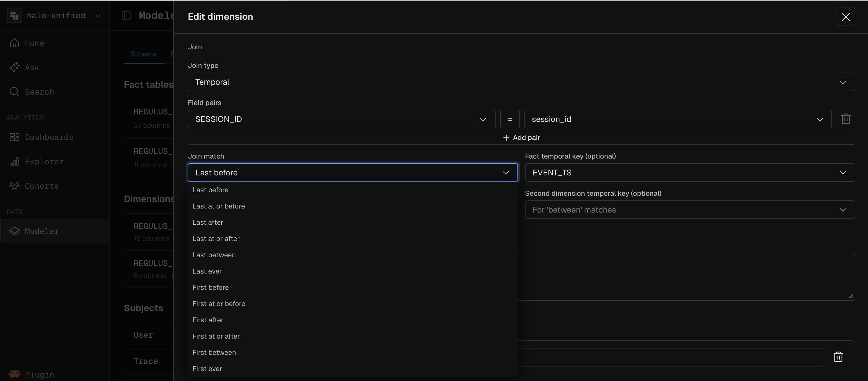Open the REGULUS dimension with 16 columns
The height and width of the screenshot is (381, 868).
[149, 232]
